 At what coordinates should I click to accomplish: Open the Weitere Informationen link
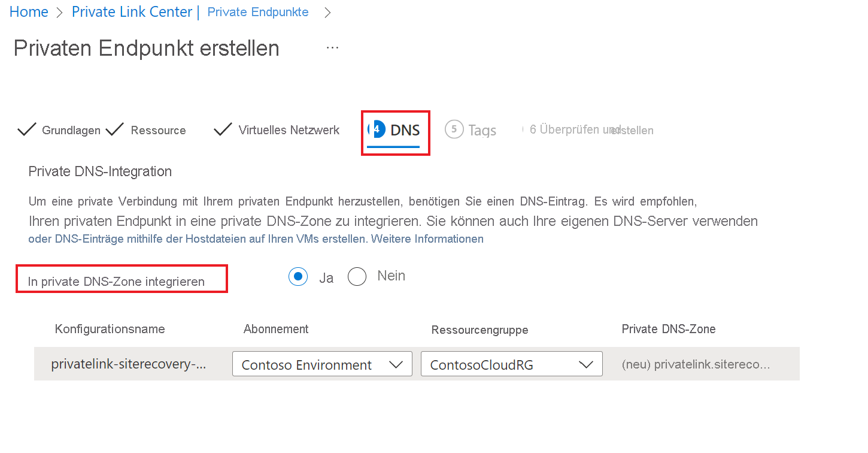point(427,238)
